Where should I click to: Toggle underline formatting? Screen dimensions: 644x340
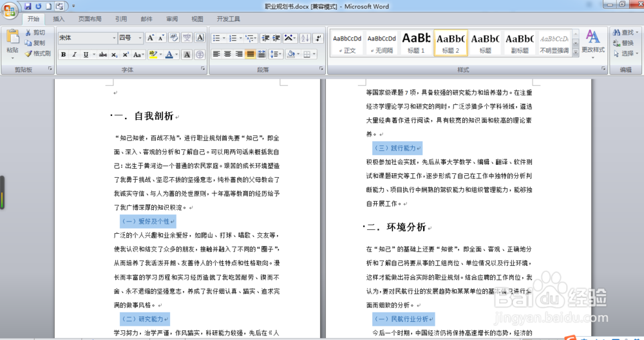(86, 55)
